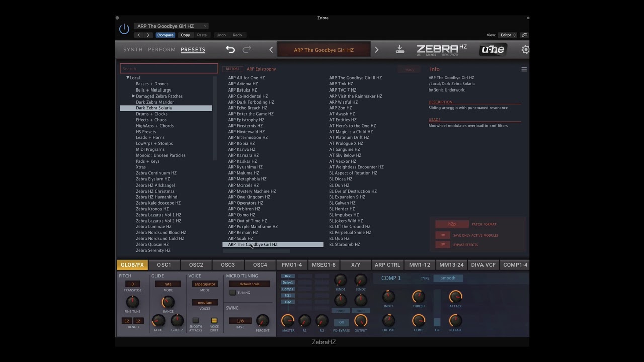Click the h2p PATCH FORMAT button

(x=452, y=224)
